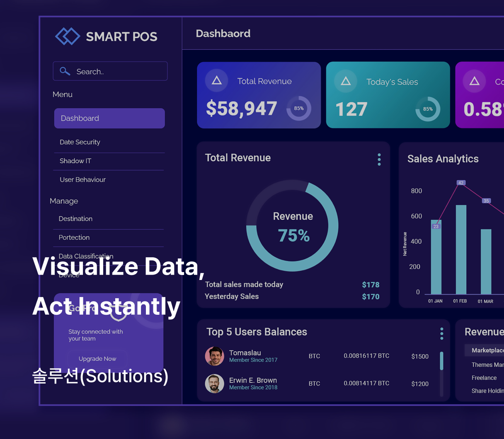Screen dimensions: 504x439
Task: Click the $178 total sales today value
Action: pyautogui.click(x=371, y=285)
